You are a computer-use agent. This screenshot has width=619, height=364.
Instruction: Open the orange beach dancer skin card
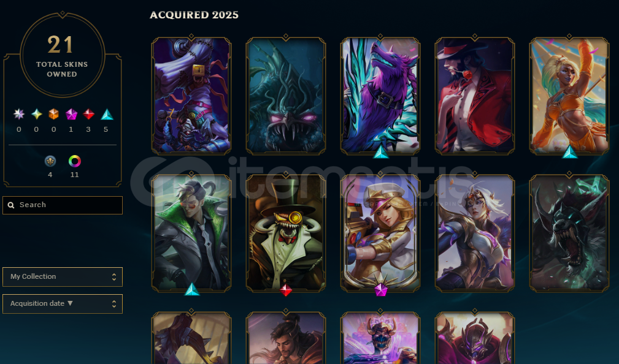[569, 95]
